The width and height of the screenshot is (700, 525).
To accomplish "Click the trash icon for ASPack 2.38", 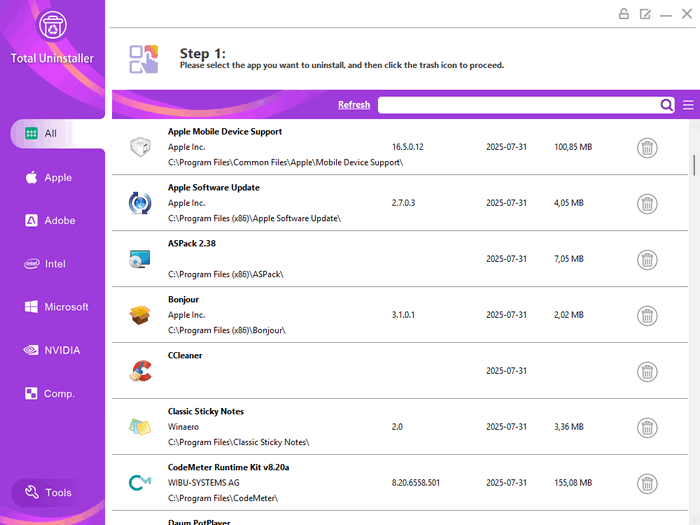I will (647, 260).
